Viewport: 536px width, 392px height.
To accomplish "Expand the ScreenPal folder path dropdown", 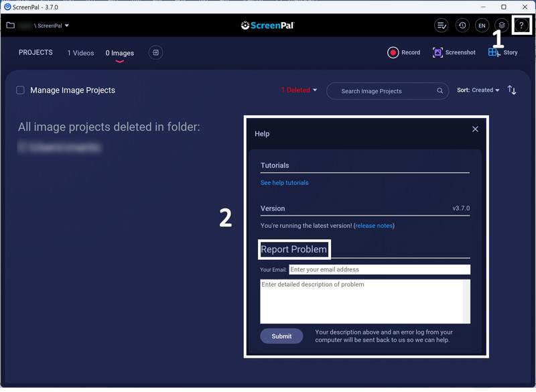I will [x=67, y=25].
